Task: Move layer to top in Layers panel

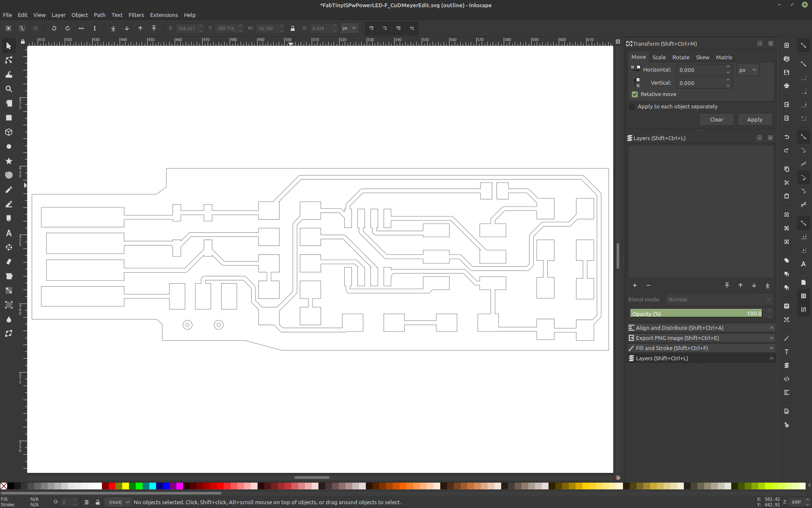Action: (x=727, y=285)
